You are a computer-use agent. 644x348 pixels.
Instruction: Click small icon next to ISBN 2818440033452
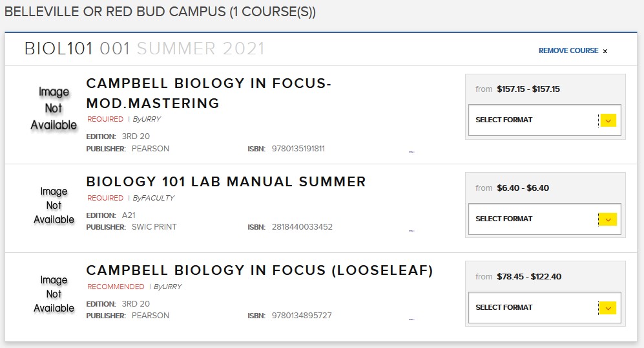coord(411,230)
